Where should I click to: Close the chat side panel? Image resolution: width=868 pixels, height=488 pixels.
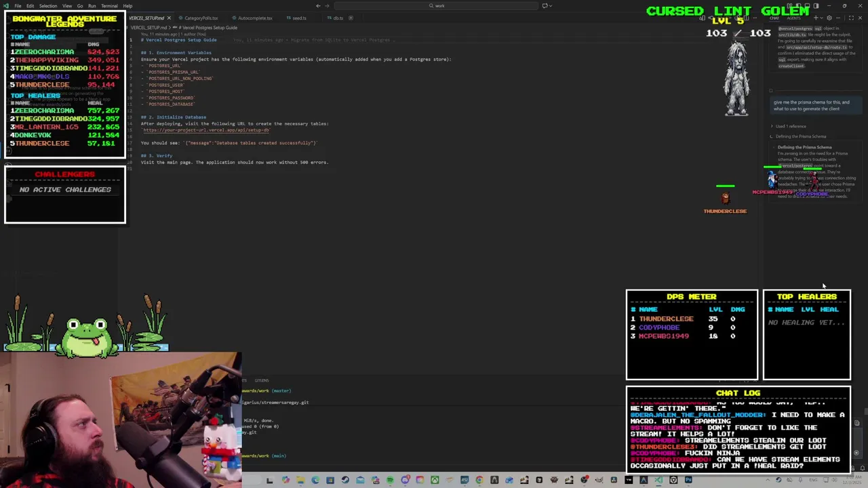pyautogui.click(x=860, y=18)
